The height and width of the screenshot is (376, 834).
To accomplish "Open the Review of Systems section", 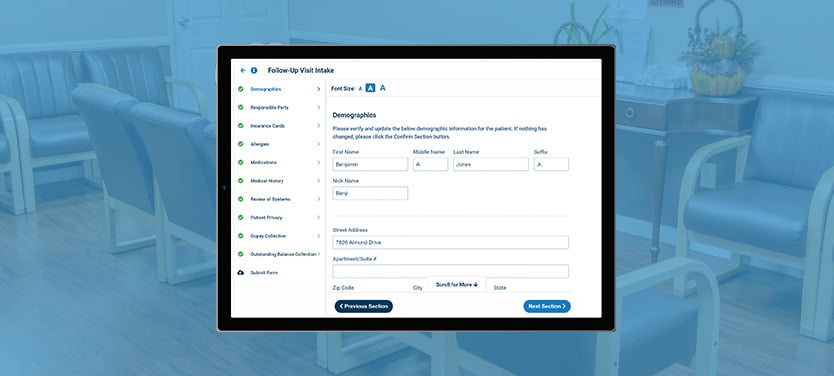I will 270,199.
